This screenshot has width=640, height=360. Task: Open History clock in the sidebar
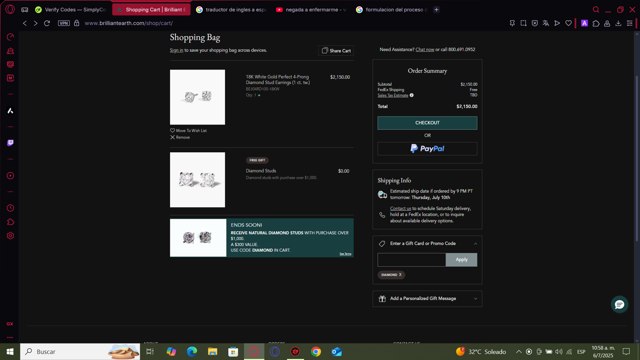10,208
